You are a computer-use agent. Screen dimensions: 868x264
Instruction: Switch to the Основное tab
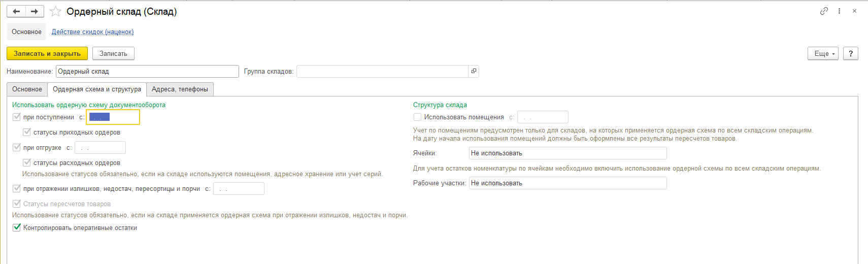pyautogui.click(x=27, y=89)
